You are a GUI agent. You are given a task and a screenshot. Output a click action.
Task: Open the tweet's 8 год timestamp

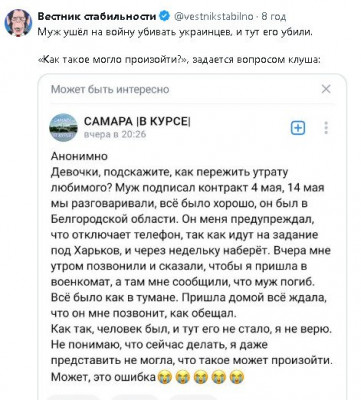274,16
